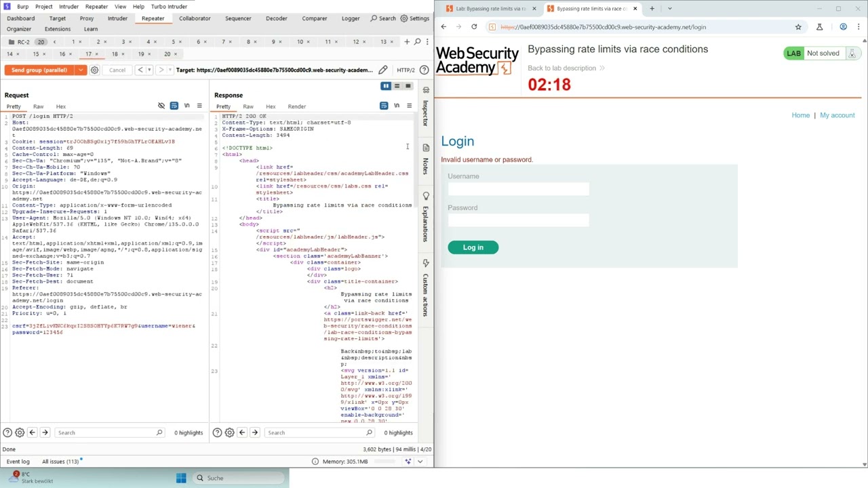
Task: Switch to side-by-side layout view
Action: point(386,86)
